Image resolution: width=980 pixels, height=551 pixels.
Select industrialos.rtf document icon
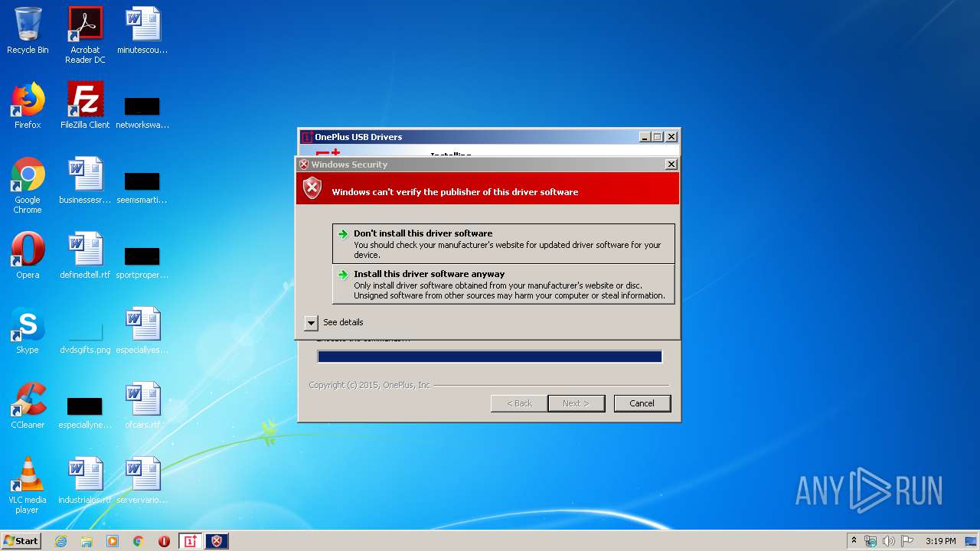click(85, 481)
